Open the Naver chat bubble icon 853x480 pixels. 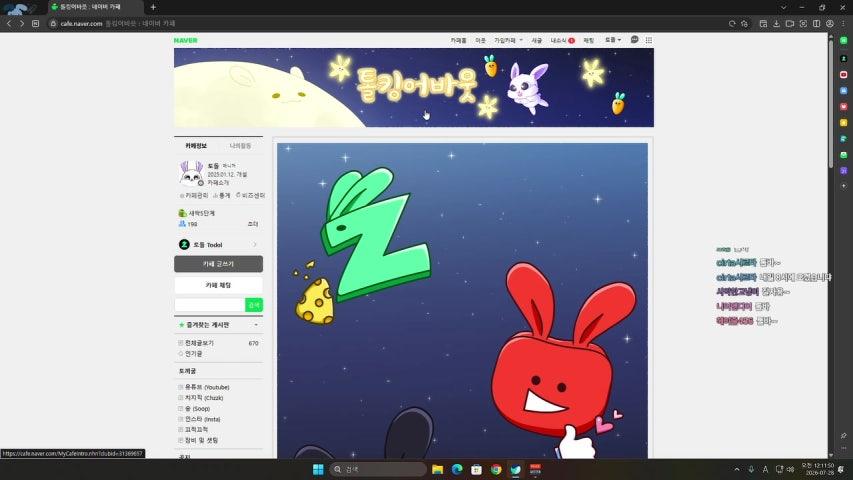point(634,40)
